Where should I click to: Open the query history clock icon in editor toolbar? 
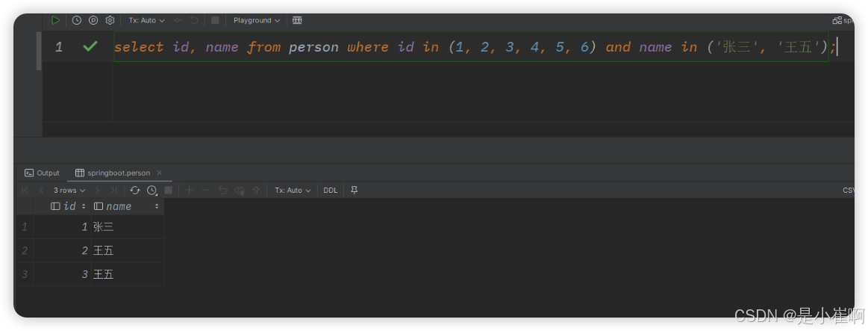coord(76,20)
